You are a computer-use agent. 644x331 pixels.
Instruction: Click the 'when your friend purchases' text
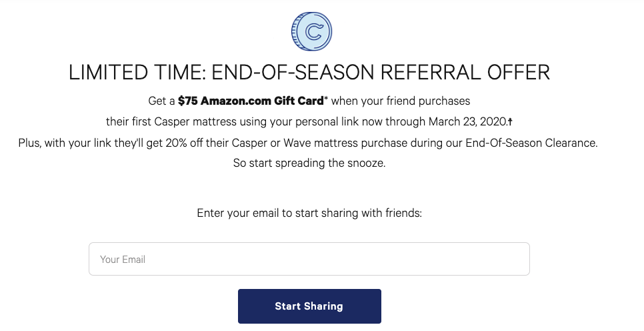[401, 101]
